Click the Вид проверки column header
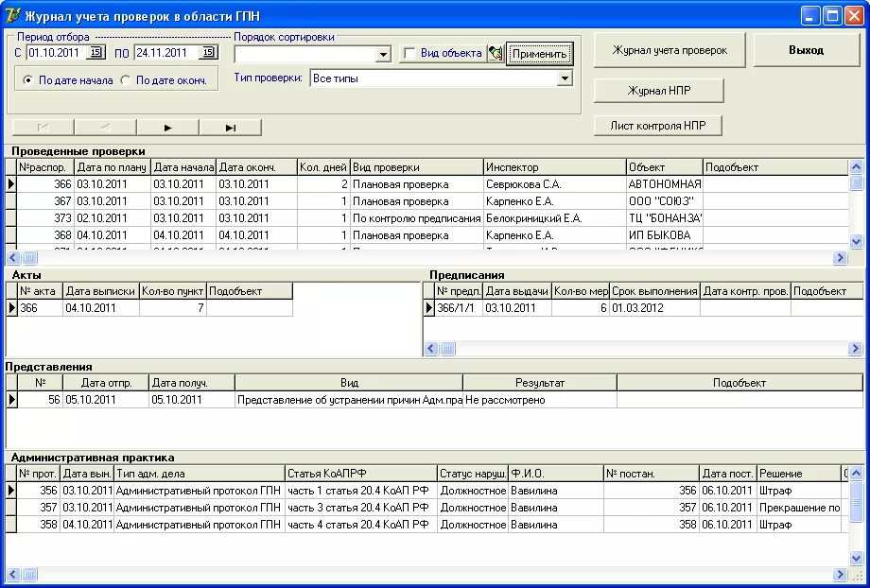 click(417, 167)
